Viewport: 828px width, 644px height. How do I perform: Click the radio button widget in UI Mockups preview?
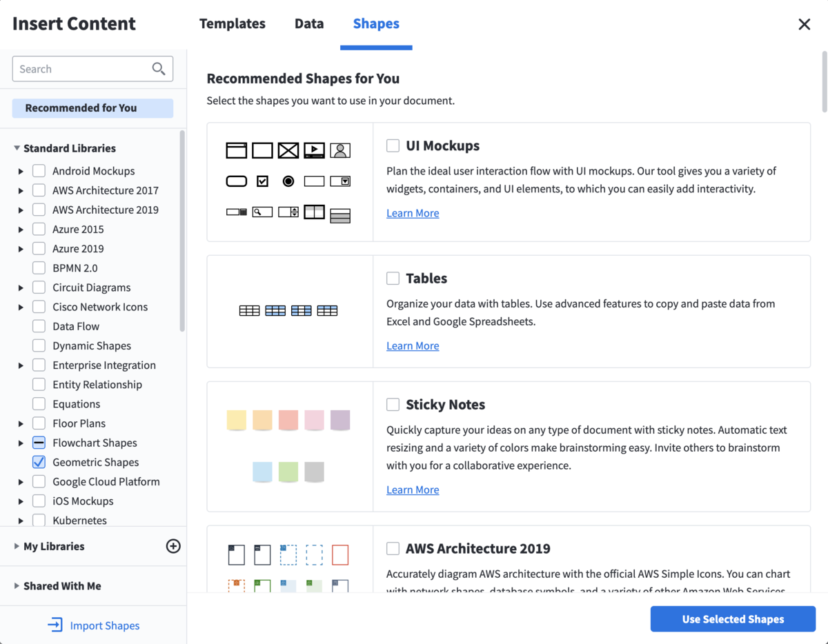tap(288, 181)
